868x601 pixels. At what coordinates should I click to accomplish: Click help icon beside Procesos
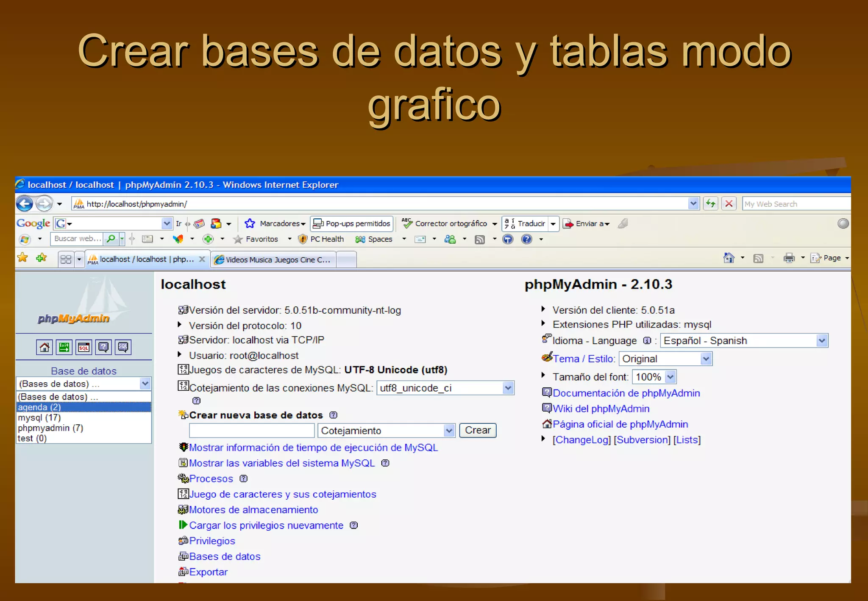coord(243,479)
